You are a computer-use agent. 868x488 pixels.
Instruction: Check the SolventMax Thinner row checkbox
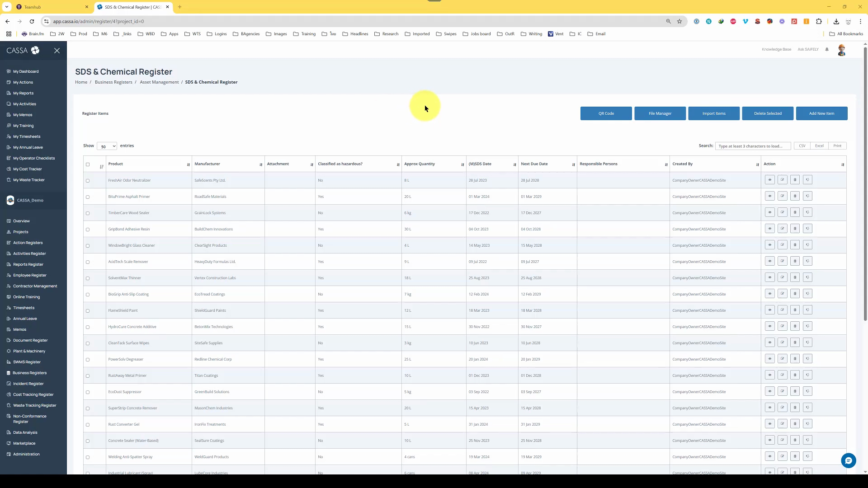[88, 278]
